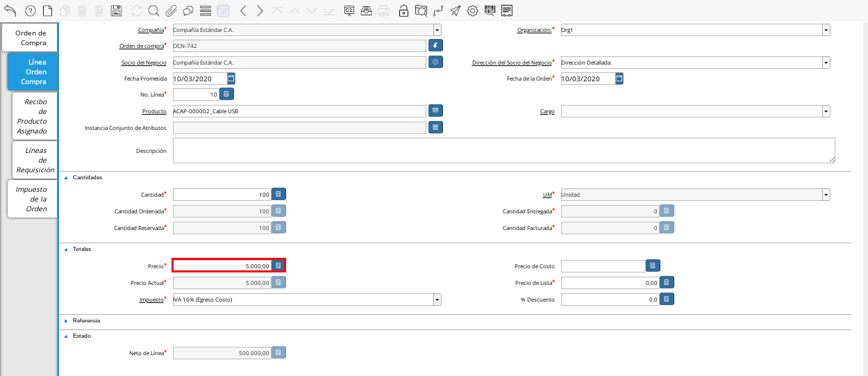Click the lock icon in the toolbar
This screenshot has width=868, height=376.
[403, 10]
